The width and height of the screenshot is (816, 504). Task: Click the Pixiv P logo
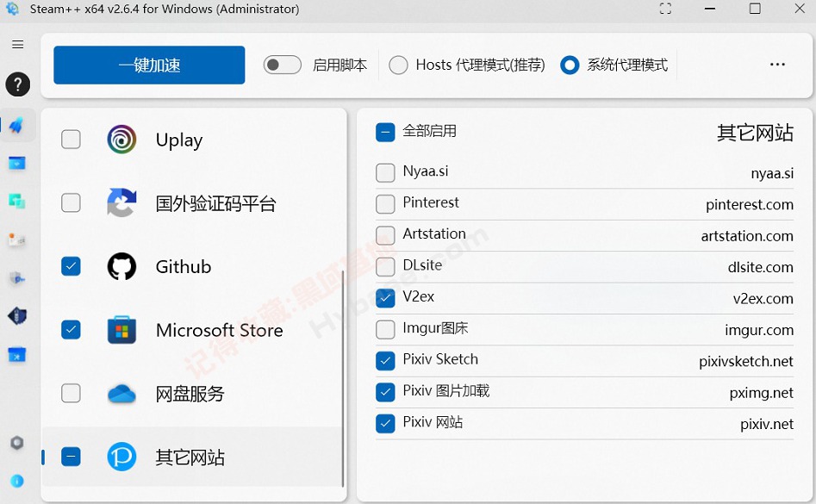tap(121, 457)
